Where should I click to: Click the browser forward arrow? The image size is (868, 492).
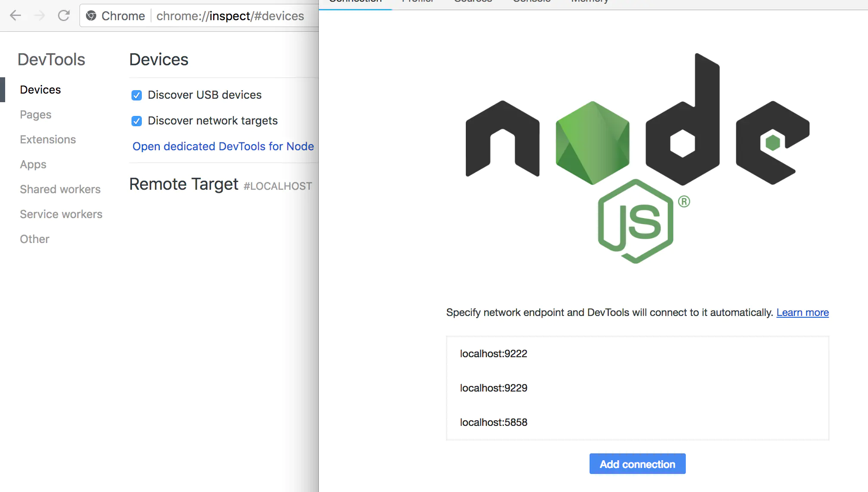(x=40, y=16)
